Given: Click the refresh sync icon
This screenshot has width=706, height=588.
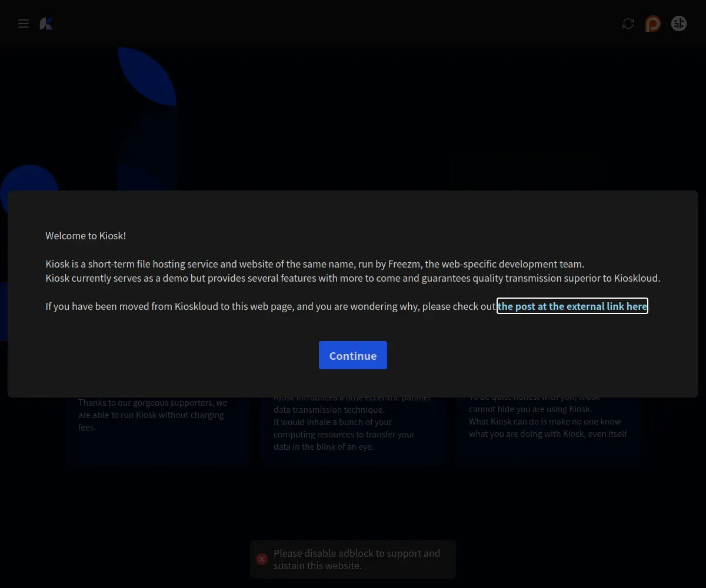Looking at the screenshot, I should pos(628,24).
